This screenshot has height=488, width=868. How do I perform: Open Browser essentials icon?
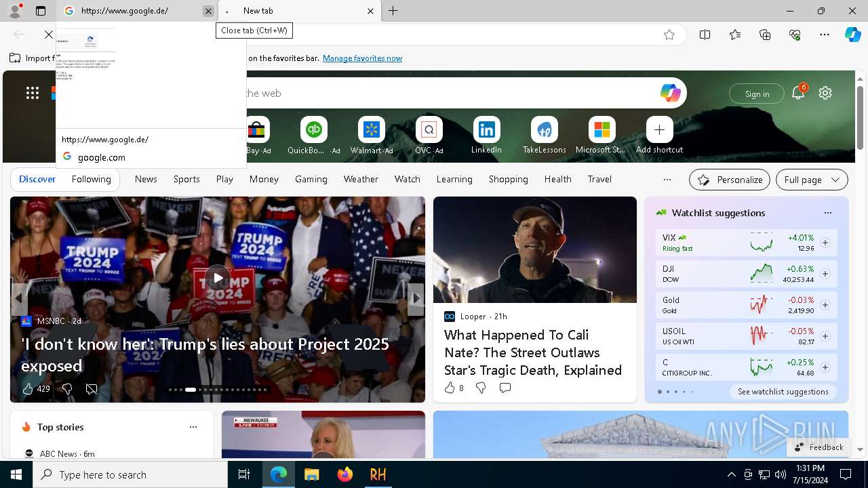[795, 35]
